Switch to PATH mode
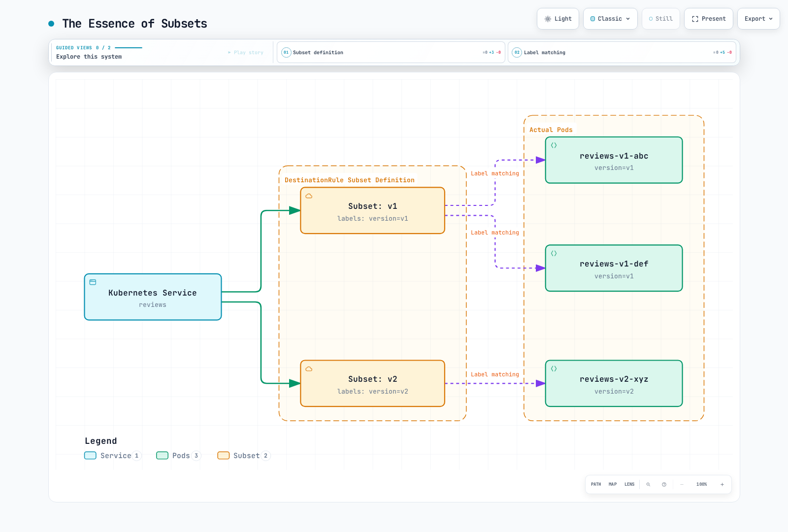 click(596, 484)
